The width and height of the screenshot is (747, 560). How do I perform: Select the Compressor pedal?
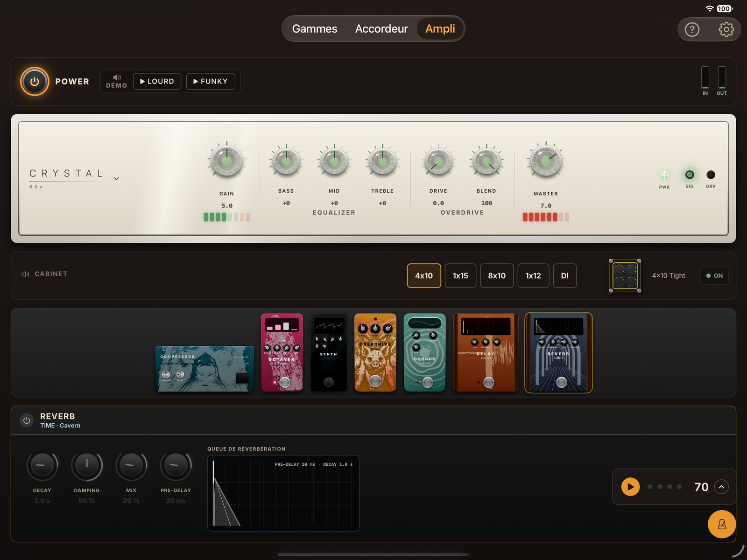204,369
